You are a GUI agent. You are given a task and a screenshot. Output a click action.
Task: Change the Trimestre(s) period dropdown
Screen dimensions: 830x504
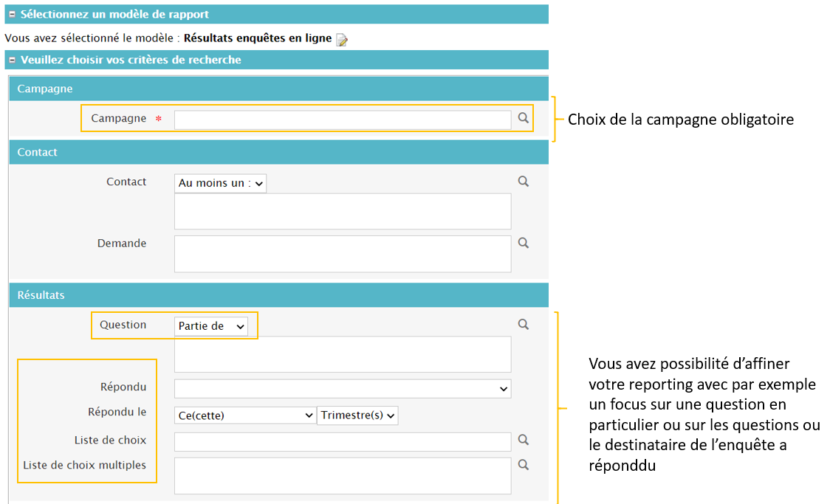[x=357, y=415]
